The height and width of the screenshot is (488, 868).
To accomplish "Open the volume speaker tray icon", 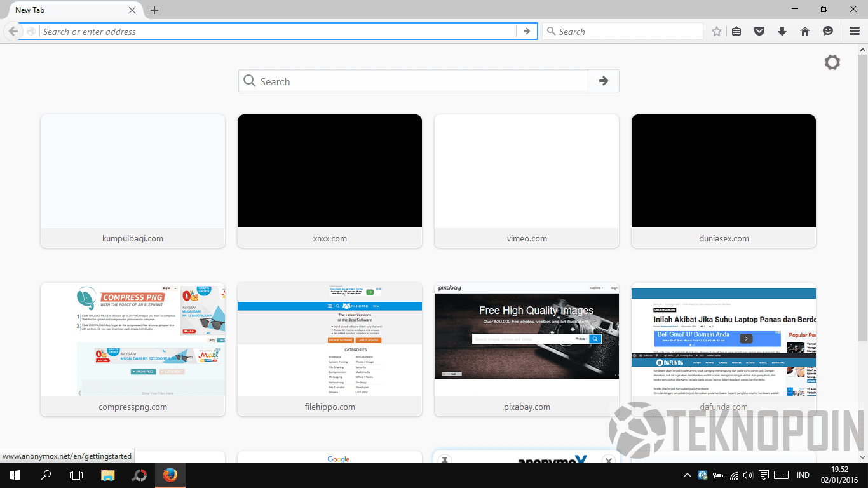I will click(747, 475).
